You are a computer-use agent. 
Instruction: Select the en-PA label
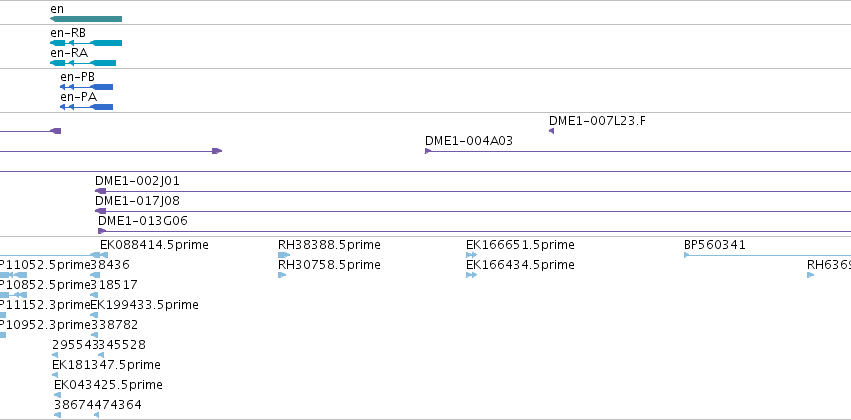pos(79,97)
